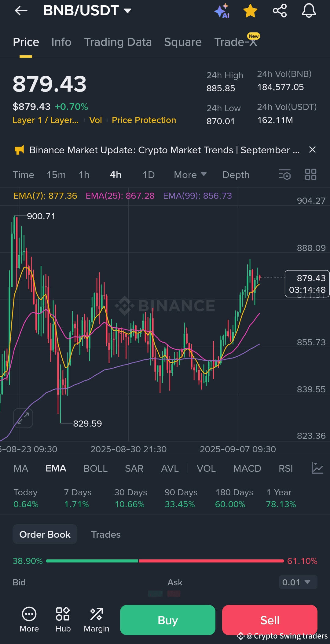Dismiss the Binance Market Update banner
330x644 pixels.
312,150
